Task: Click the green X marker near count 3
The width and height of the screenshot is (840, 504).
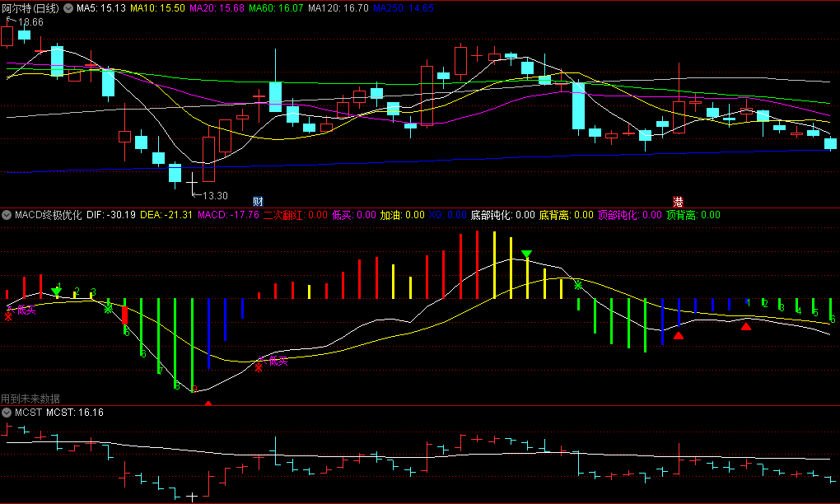Action: [108, 309]
